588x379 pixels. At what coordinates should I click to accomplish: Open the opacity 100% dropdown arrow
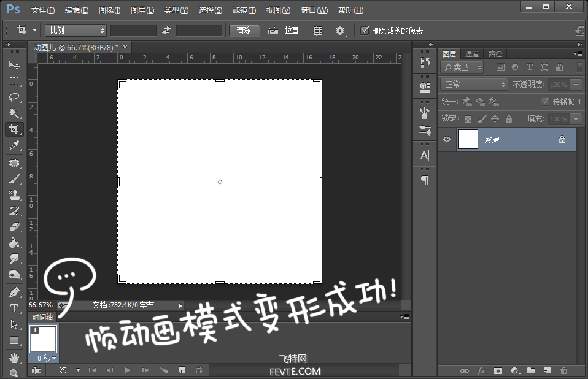576,84
